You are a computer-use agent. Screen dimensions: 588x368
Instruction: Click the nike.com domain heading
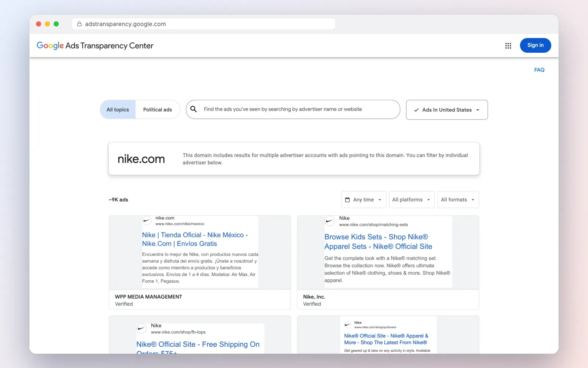click(141, 159)
